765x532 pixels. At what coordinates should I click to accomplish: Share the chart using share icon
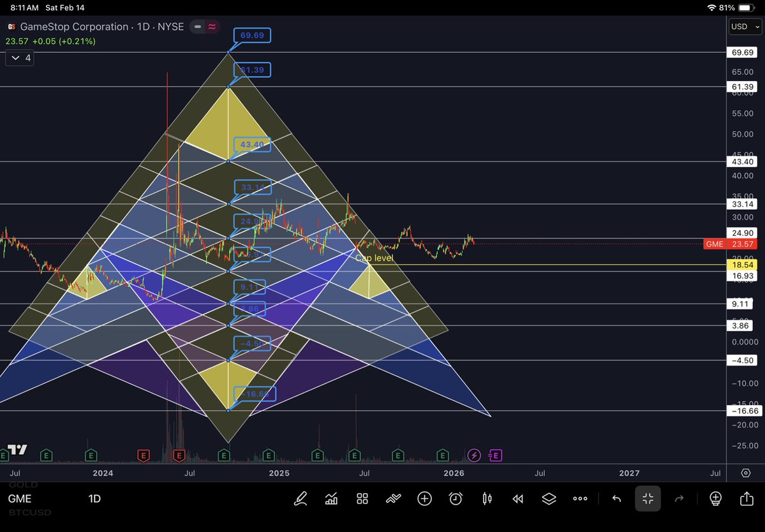pos(746,498)
